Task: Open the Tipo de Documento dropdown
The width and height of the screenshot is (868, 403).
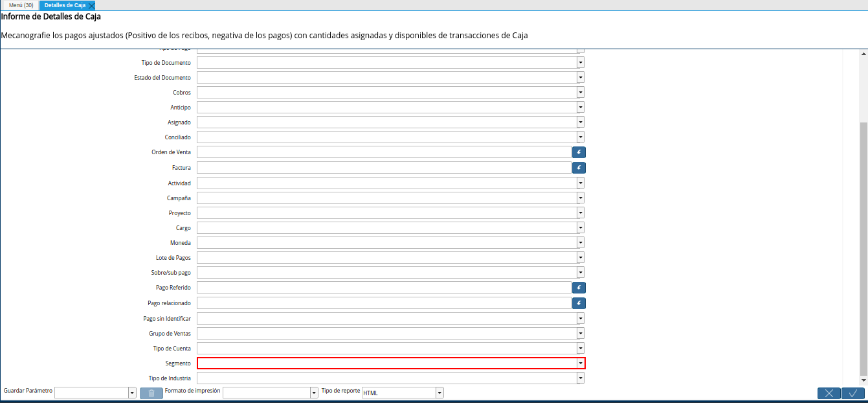Action: (579, 62)
